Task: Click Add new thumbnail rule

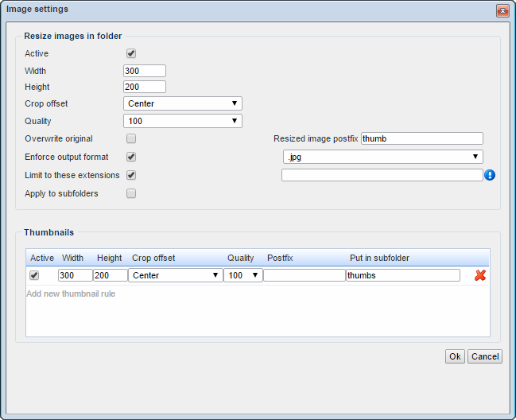Action: pos(71,294)
